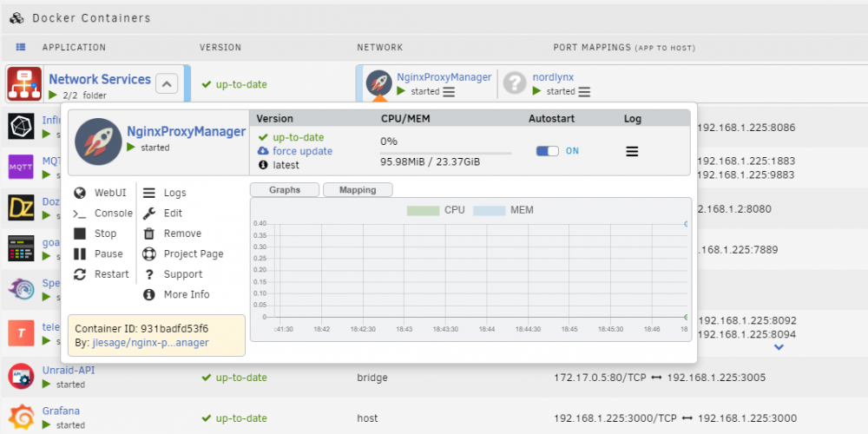Click the 192.168.1.225:8086 port mapping
868x434 pixels.
pyautogui.click(x=746, y=128)
